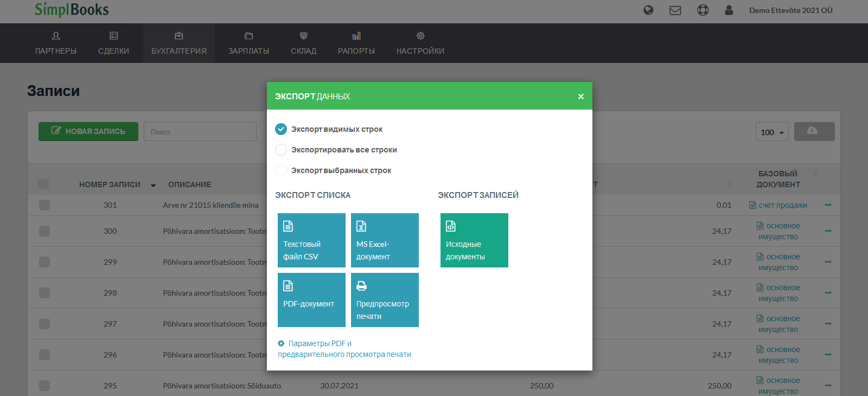
Task: Export list as PDF-документ tile
Action: 311,300
